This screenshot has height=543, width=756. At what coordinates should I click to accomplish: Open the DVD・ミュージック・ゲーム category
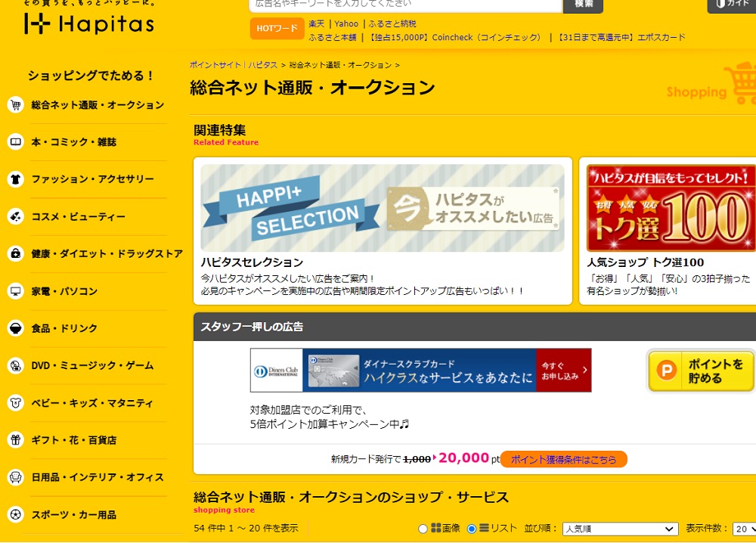(x=92, y=366)
